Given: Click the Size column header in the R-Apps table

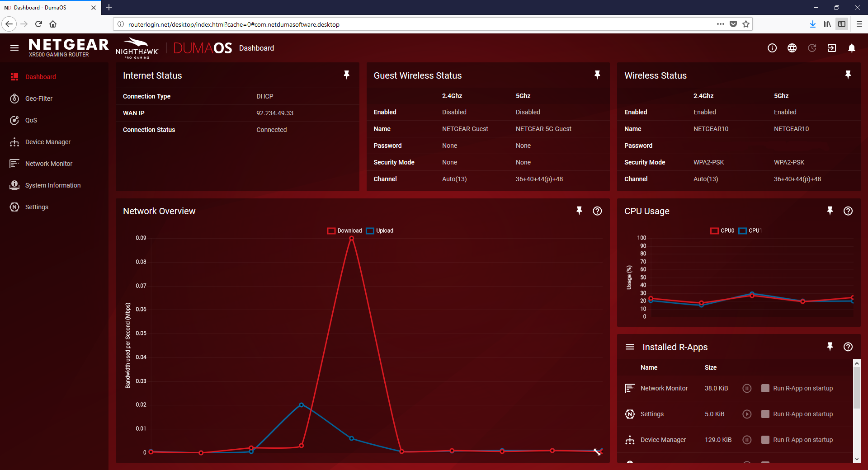Looking at the screenshot, I should [711, 367].
